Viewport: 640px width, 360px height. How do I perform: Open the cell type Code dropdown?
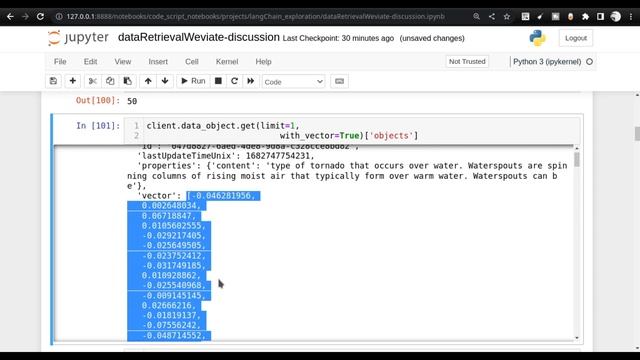click(x=293, y=82)
